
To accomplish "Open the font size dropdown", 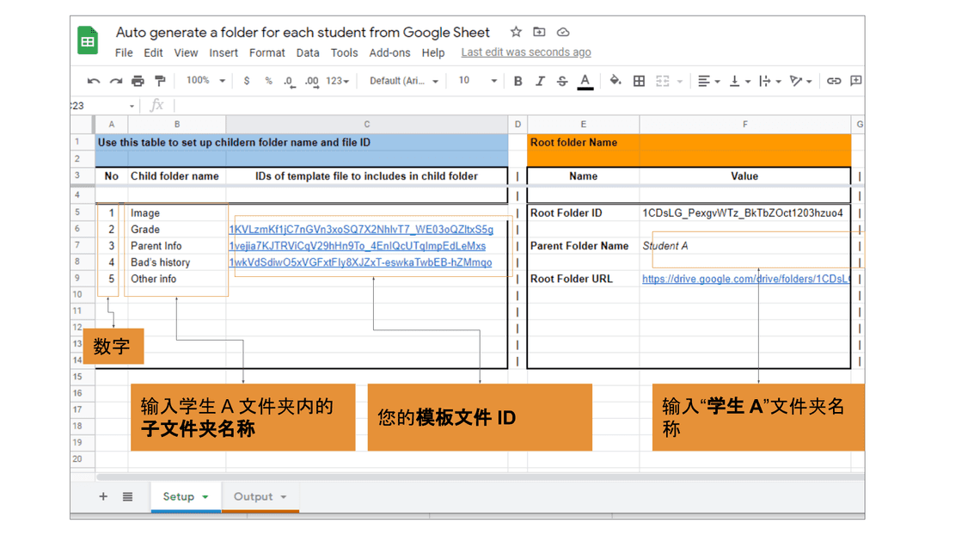I will 476,81.
